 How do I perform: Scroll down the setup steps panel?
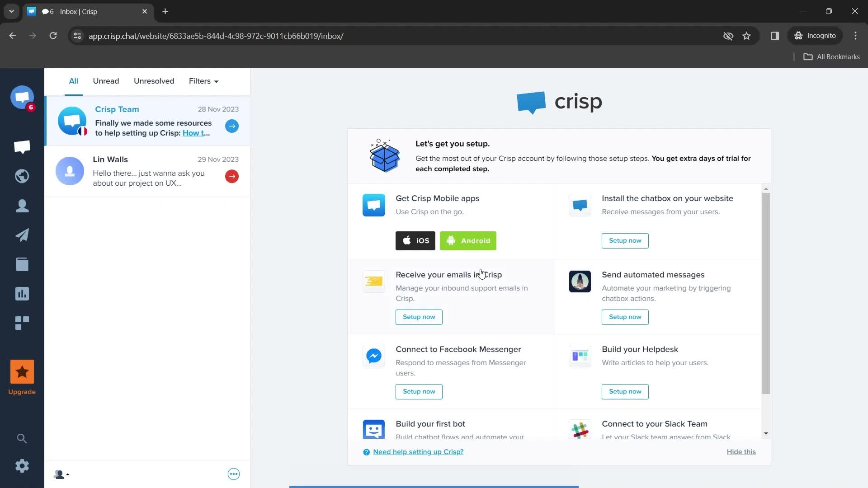766,434
